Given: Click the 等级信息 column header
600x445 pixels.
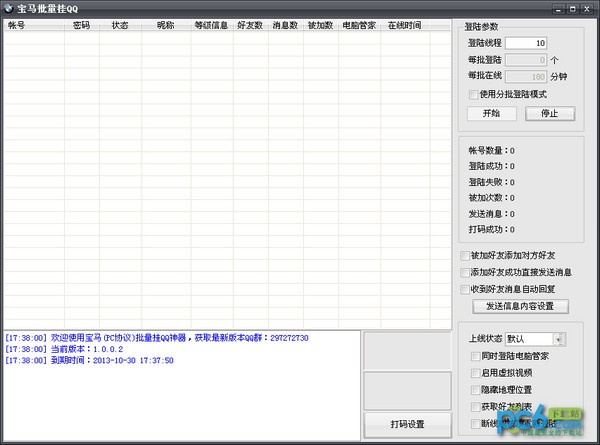Looking at the screenshot, I should pyautogui.click(x=212, y=25).
